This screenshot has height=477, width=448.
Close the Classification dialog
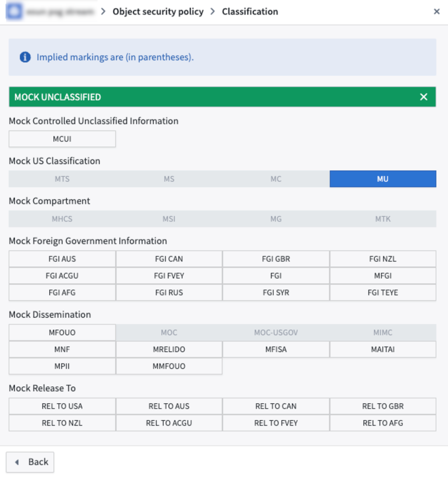coord(437,12)
